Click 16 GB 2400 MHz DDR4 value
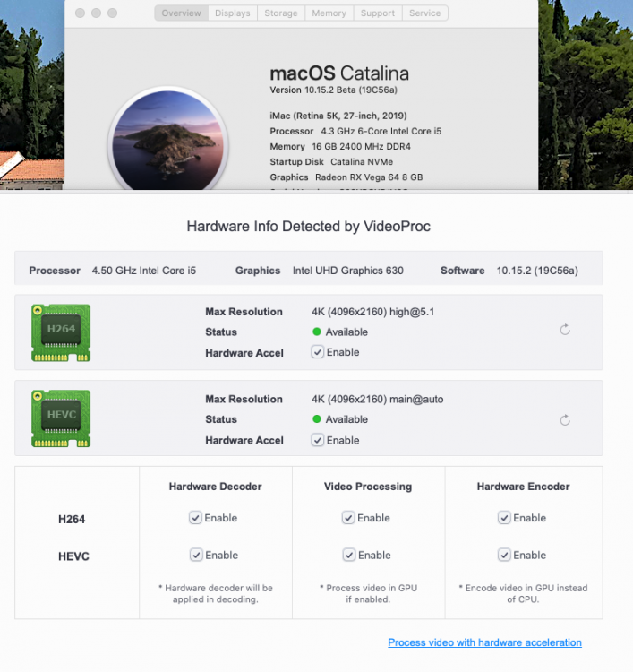 [361, 147]
